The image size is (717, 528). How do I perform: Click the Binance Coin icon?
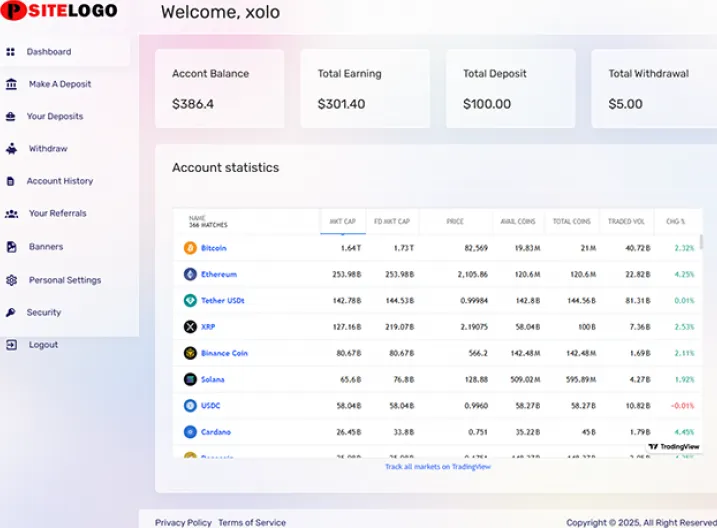190,353
